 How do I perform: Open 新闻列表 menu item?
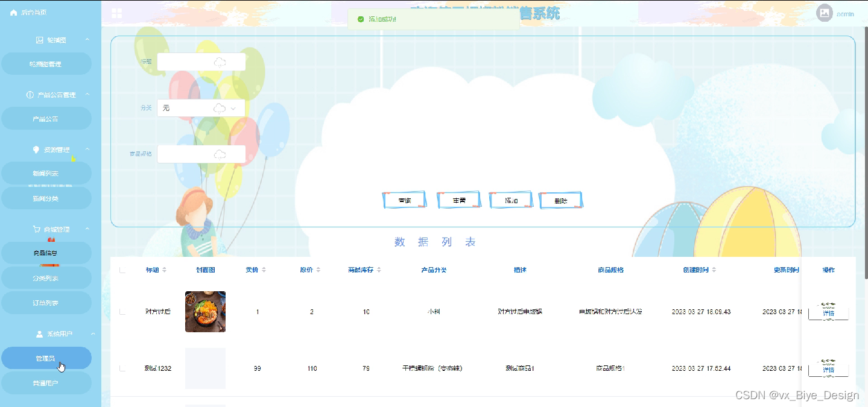pyautogui.click(x=46, y=174)
